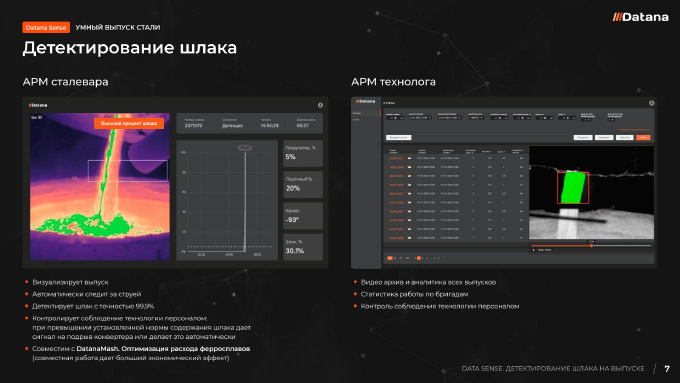
Task: Click the video camera icon in top table row
Action: [x=409, y=158]
